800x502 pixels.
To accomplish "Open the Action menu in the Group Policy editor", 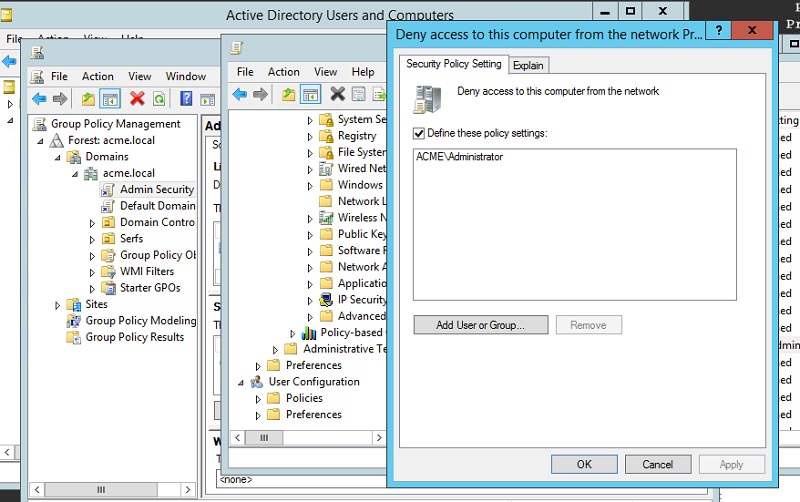I will click(284, 72).
